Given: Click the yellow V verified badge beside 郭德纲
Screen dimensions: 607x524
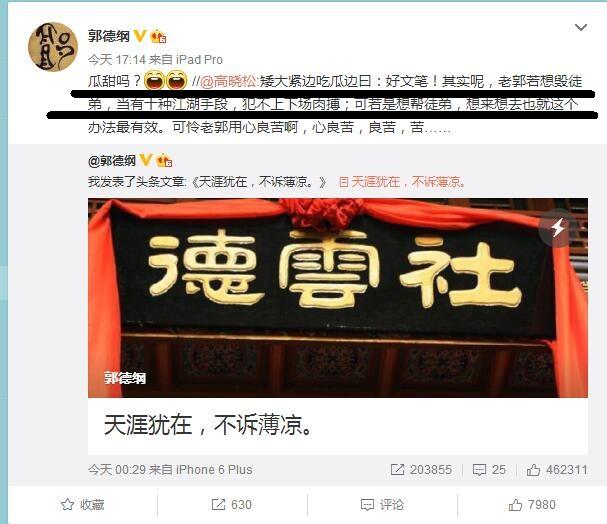Looking at the screenshot, I should click(x=140, y=36).
